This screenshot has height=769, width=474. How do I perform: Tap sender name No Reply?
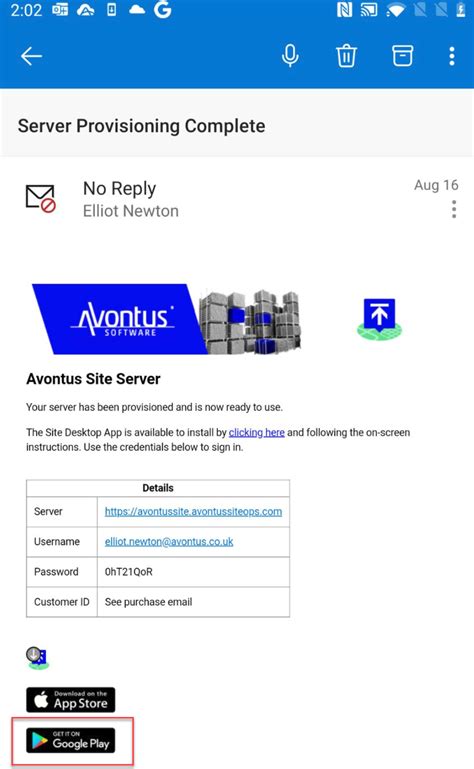pos(119,188)
